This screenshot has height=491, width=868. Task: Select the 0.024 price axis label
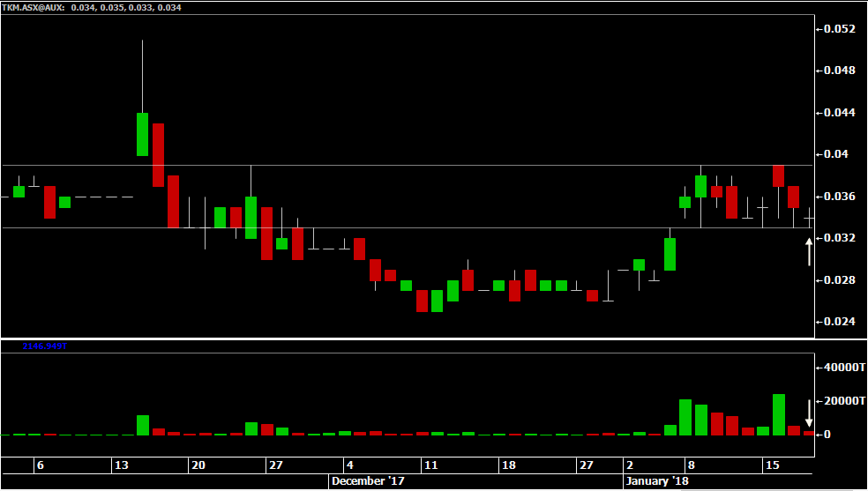(839, 321)
